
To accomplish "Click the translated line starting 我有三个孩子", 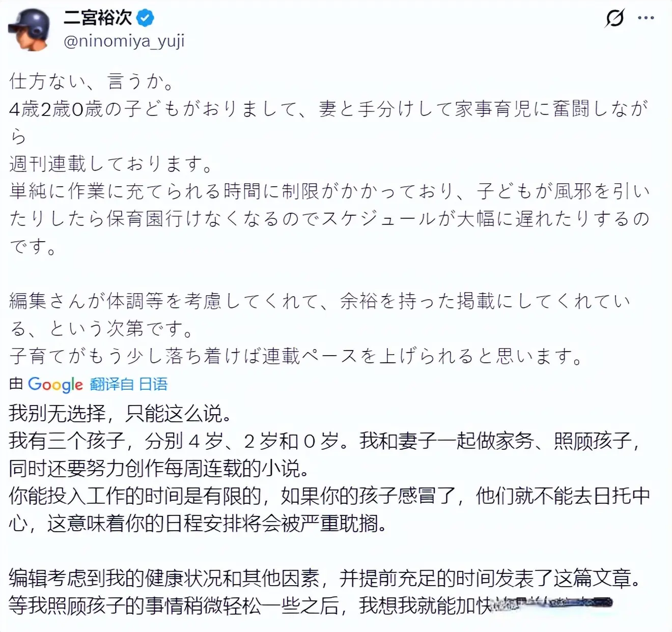I will pos(324,441).
